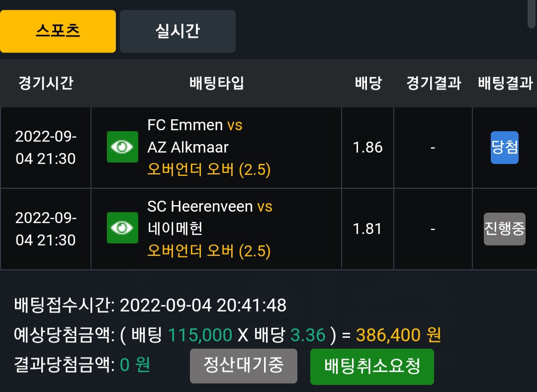Click the 386,400 원 expected payout amount
Screen dimensions: 537x392
click(x=398, y=335)
